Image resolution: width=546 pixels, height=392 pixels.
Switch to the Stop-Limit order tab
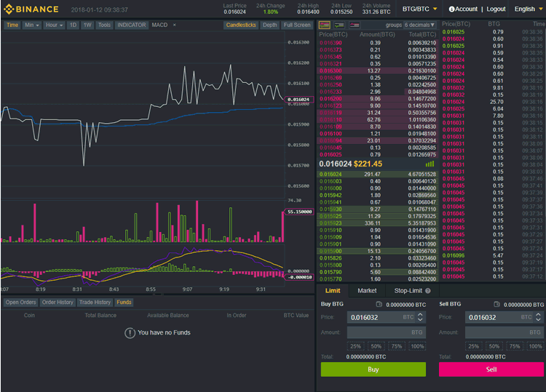tap(412, 291)
